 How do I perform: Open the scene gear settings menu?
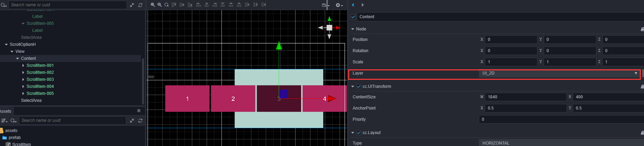click(339, 5)
